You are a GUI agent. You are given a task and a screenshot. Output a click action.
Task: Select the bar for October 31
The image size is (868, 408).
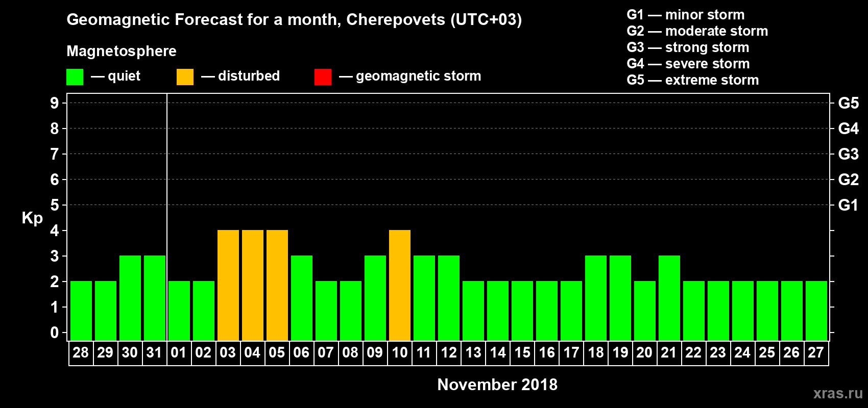155,298
